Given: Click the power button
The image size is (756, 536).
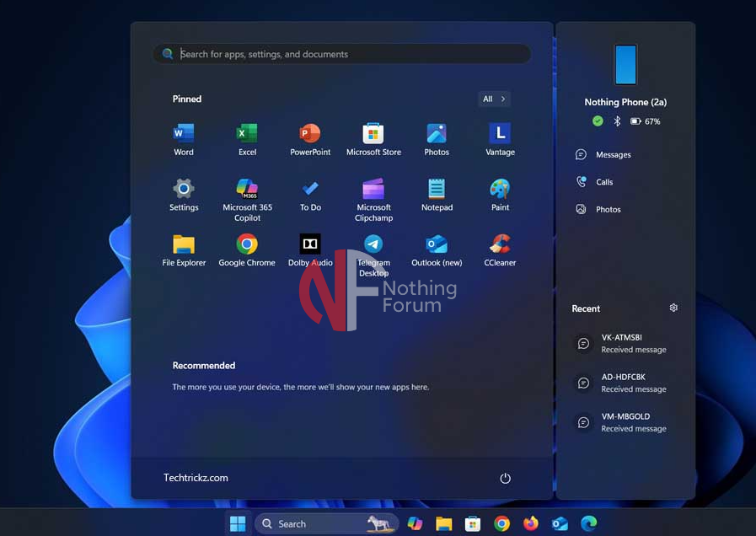Looking at the screenshot, I should pyautogui.click(x=505, y=478).
